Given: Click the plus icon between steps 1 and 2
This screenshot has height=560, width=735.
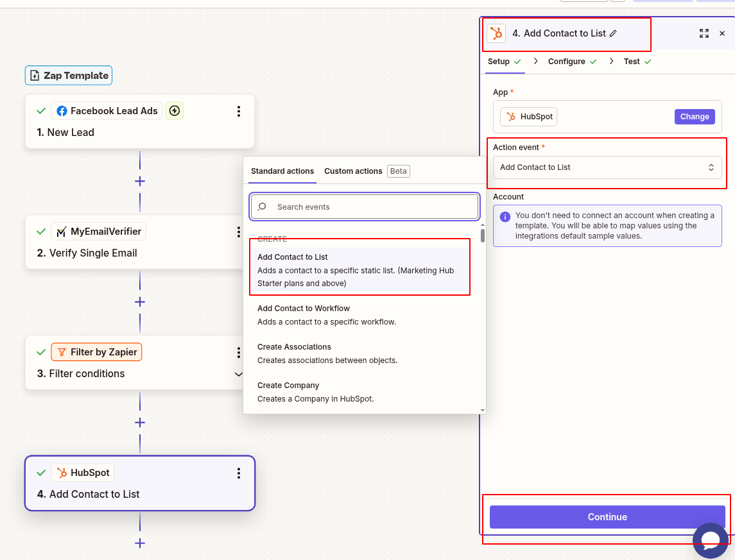Looking at the screenshot, I should (139, 181).
